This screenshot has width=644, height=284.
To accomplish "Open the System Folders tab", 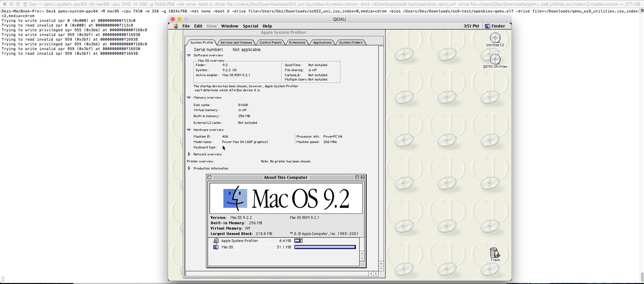I will tap(351, 43).
